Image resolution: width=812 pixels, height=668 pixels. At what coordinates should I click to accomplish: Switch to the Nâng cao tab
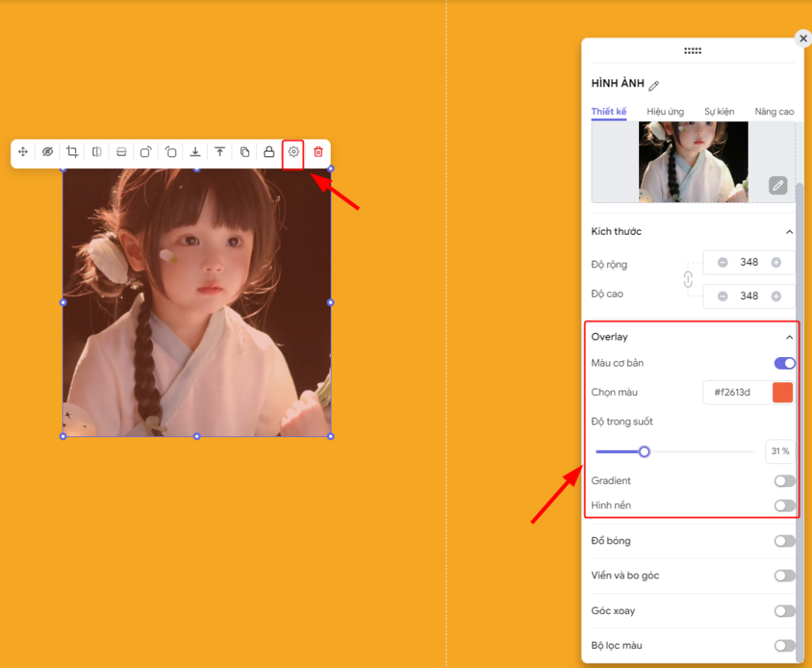click(x=774, y=112)
